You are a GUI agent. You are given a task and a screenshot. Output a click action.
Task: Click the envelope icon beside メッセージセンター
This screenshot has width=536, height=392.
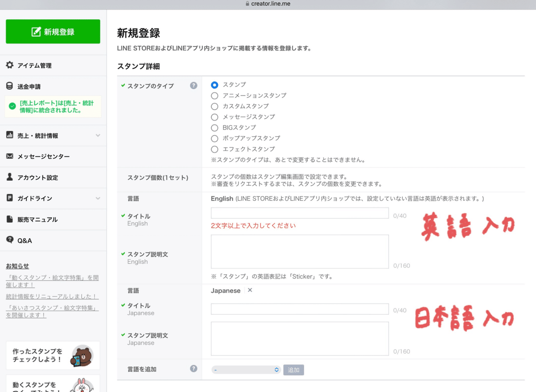(10, 156)
